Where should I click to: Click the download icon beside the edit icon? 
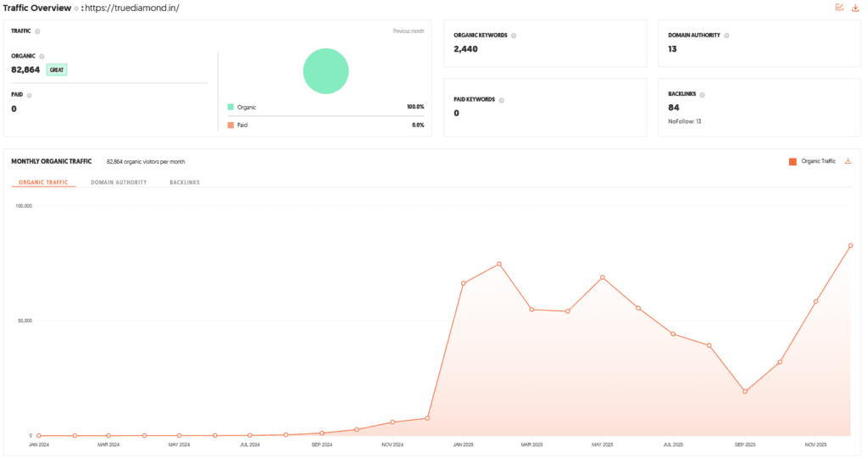pos(854,7)
